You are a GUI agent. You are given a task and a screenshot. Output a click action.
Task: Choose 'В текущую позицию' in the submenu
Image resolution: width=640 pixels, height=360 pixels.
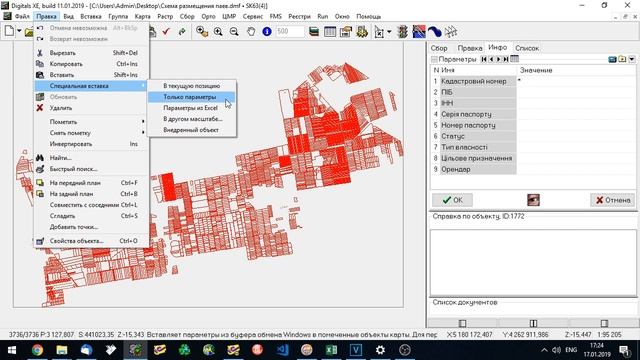pyautogui.click(x=191, y=86)
